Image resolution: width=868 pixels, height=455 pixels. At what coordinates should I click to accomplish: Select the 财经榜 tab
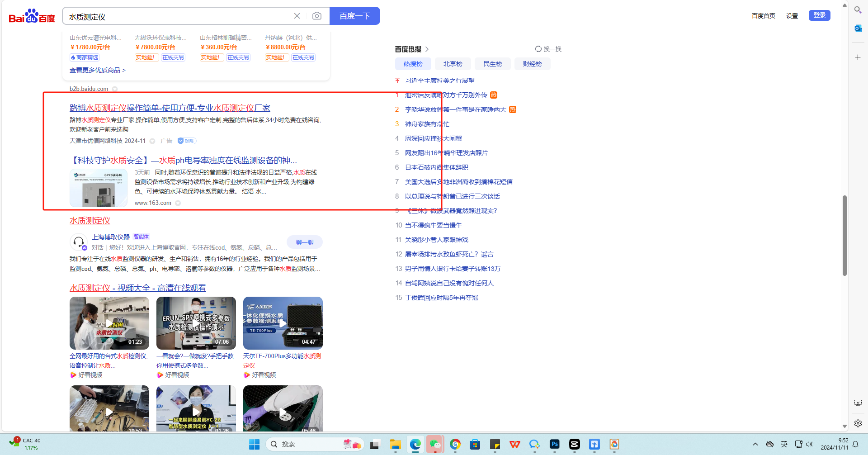(x=533, y=64)
